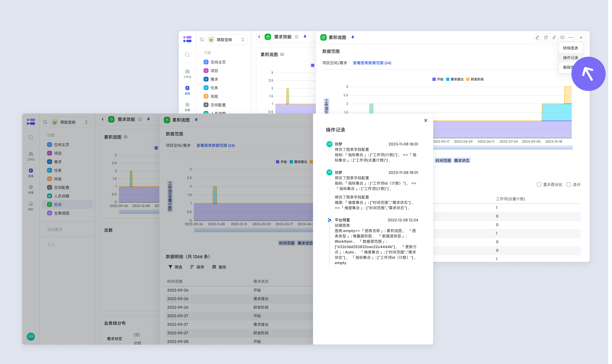Open 空间 in the back window sidebar
Viewport: 612px width, 364px height.
pos(187,90)
